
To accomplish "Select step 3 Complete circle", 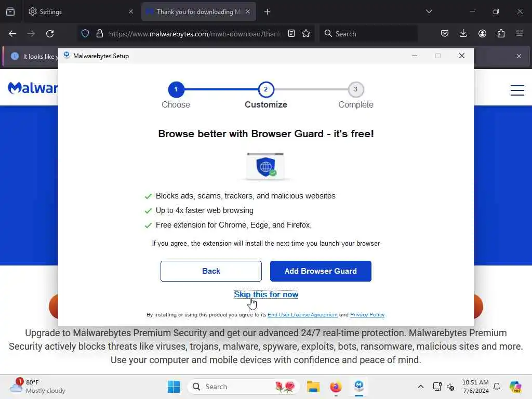I will coord(355,89).
